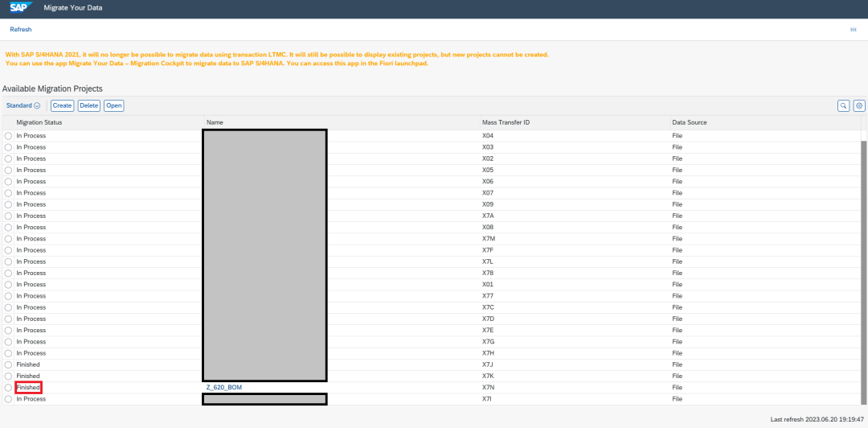Image resolution: width=868 pixels, height=428 pixels.
Task: Click In Process status in row X7I
Action: (x=31, y=399)
